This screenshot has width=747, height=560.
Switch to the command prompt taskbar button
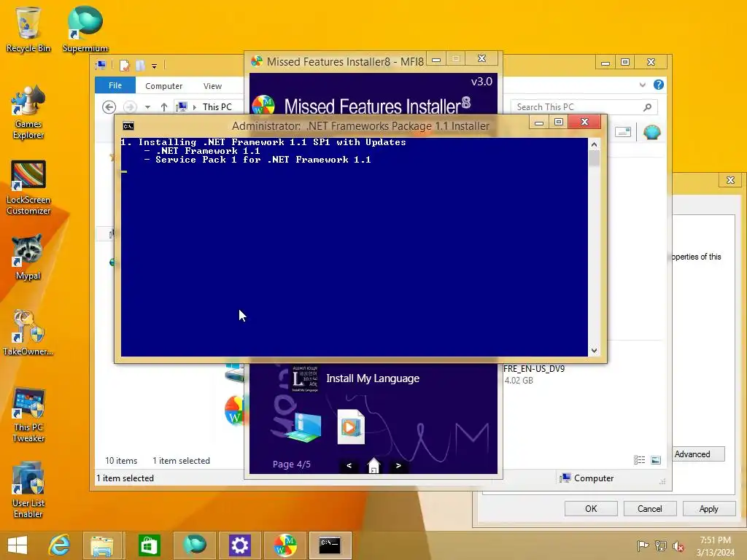point(330,545)
